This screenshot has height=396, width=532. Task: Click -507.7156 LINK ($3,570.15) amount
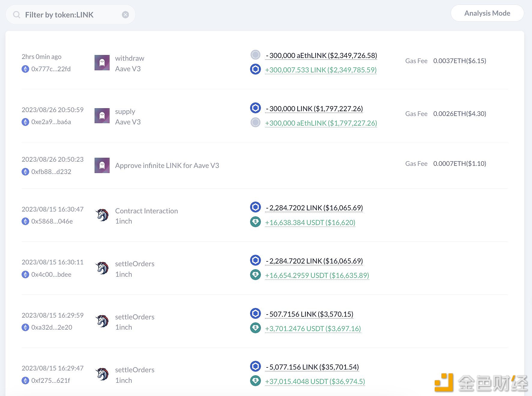click(x=310, y=314)
